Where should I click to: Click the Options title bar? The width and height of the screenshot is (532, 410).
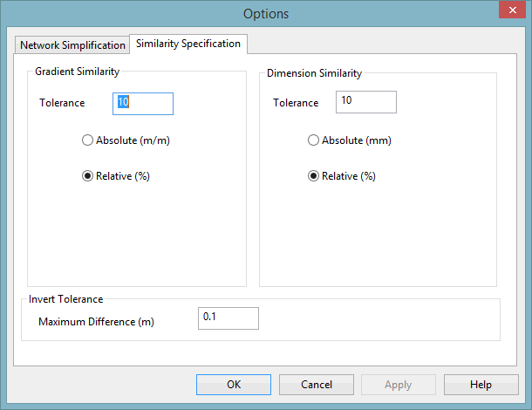coord(266,14)
